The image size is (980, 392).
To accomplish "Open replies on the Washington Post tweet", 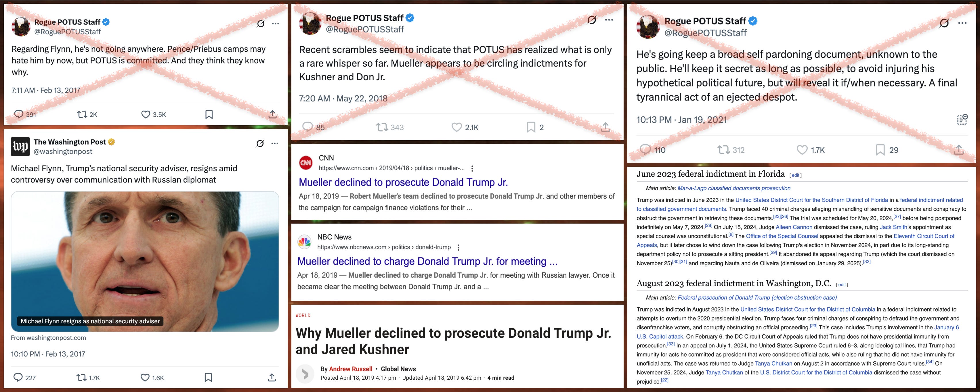I will coord(18,377).
